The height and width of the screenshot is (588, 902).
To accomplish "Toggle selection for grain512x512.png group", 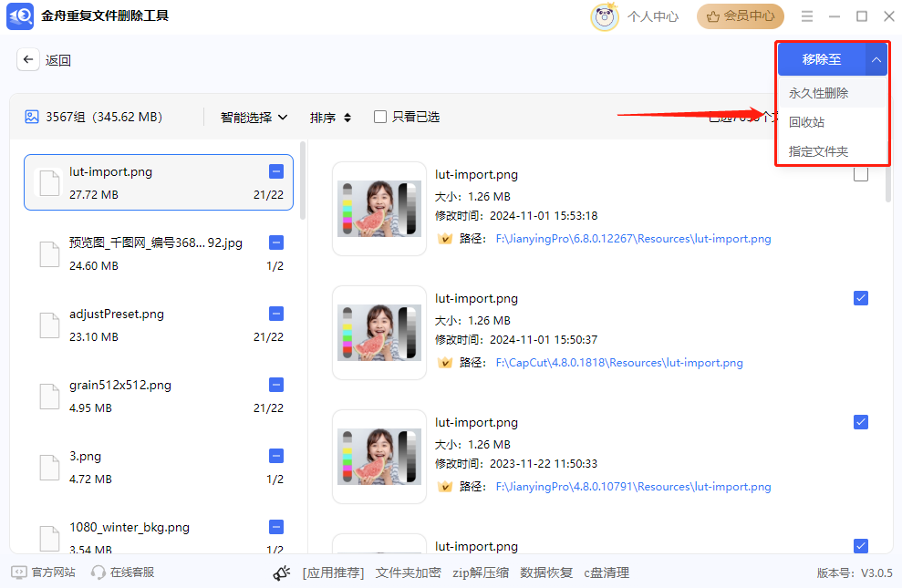I will (x=275, y=385).
